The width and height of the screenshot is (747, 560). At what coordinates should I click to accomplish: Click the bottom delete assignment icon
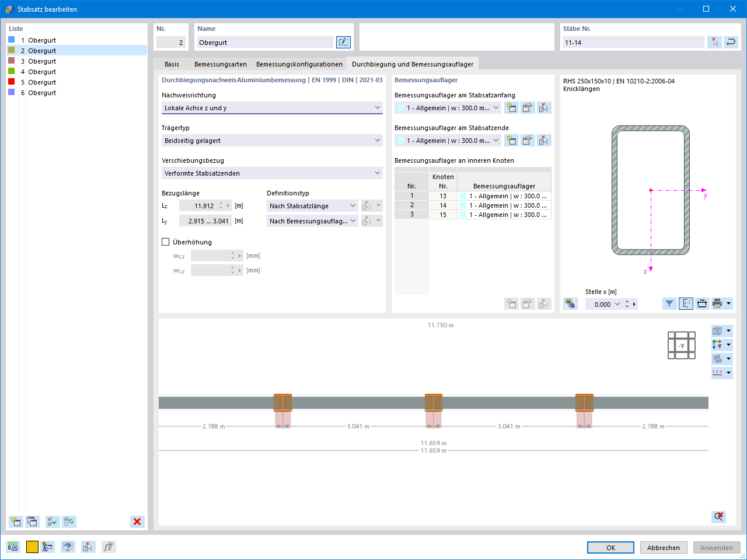[88, 547]
